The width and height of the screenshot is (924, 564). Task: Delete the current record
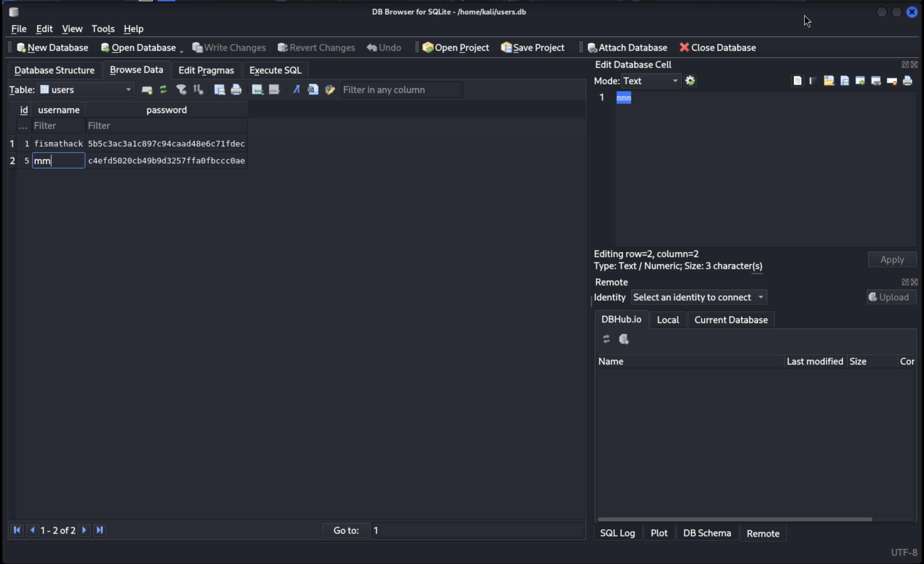(x=274, y=89)
